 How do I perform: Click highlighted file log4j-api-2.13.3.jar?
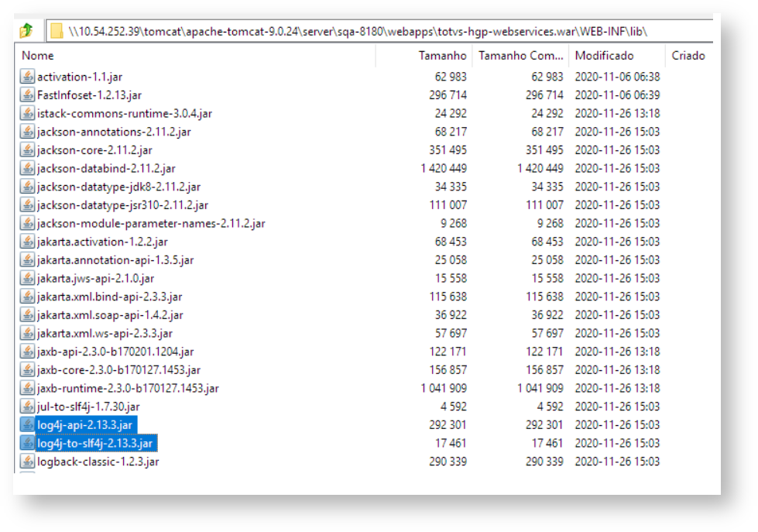click(x=87, y=425)
